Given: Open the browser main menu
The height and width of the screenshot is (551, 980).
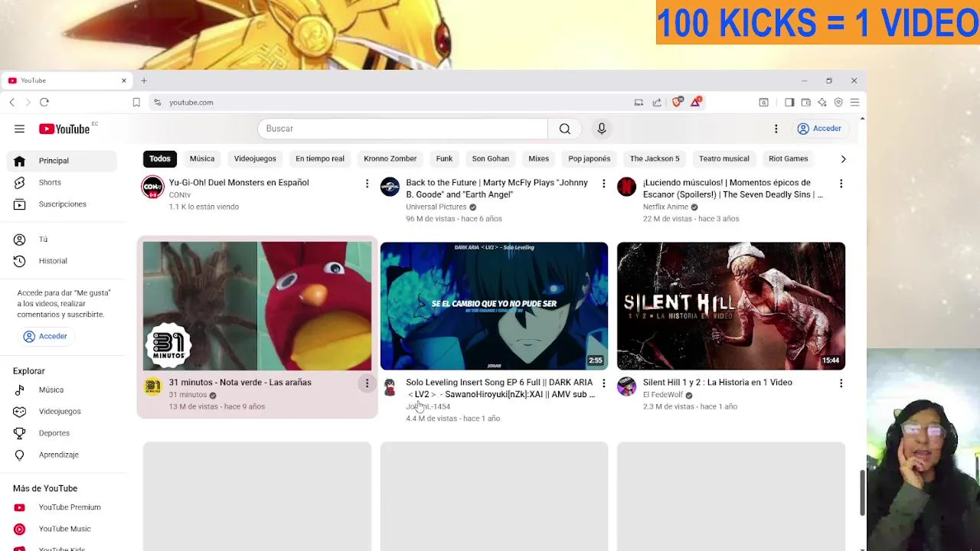Looking at the screenshot, I should (x=854, y=102).
